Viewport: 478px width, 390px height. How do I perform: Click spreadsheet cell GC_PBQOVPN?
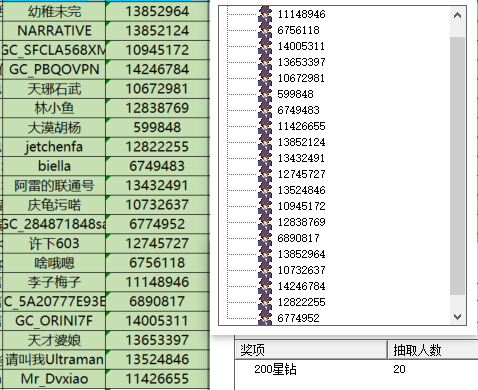pos(54,69)
